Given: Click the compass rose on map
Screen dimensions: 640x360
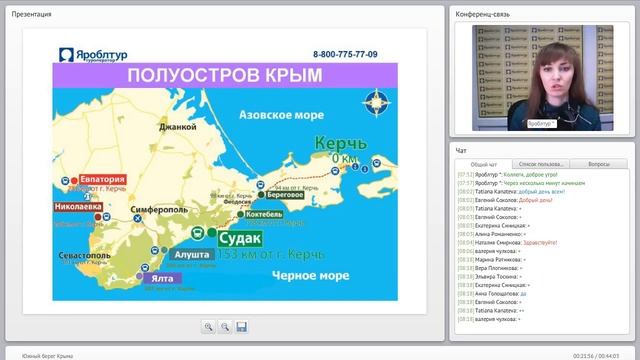Looking at the screenshot, I should click(x=376, y=103).
